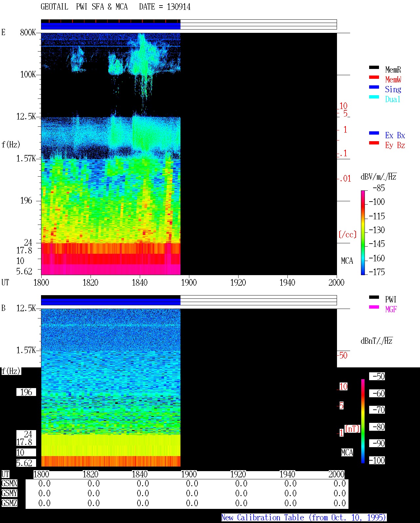Click the 1920 tick in bottom UT row
420x523 pixels.
[x=238, y=474]
